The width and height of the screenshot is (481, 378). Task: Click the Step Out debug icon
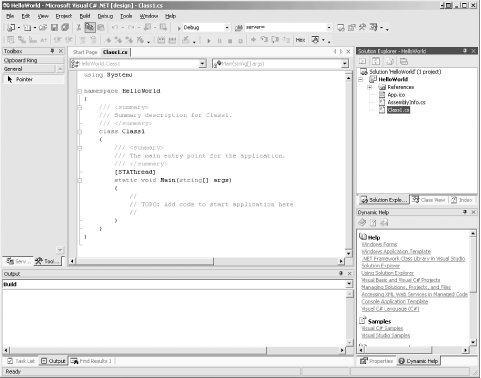pyautogui.click(x=286, y=40)
